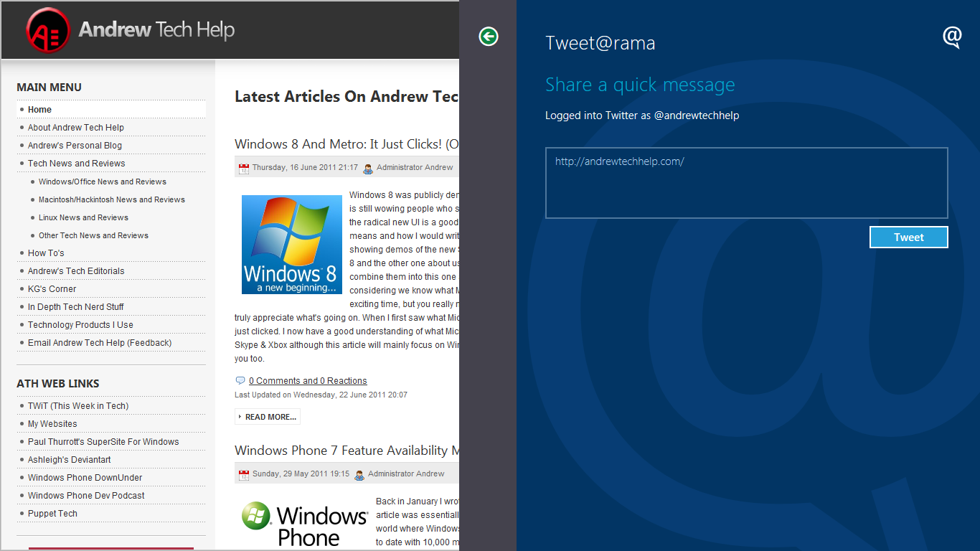
Task: Click the tweet message text box
Action: point(747,183)
